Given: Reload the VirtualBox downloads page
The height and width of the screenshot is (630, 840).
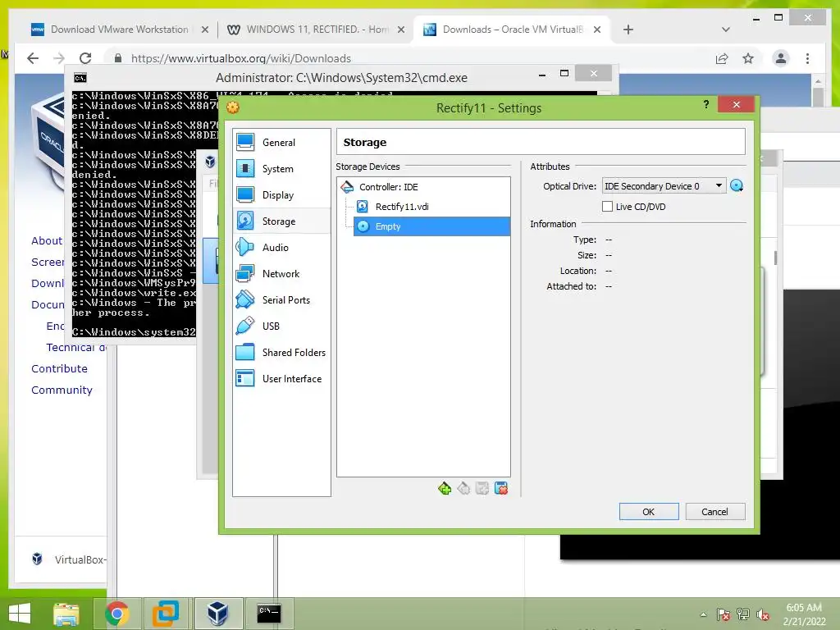Looking at the screenshot, I should (x=85, y=58).
